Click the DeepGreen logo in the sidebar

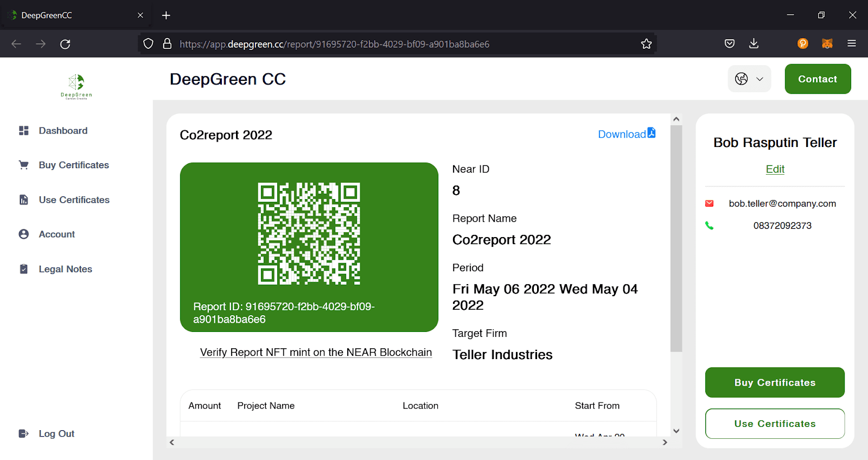76,87
